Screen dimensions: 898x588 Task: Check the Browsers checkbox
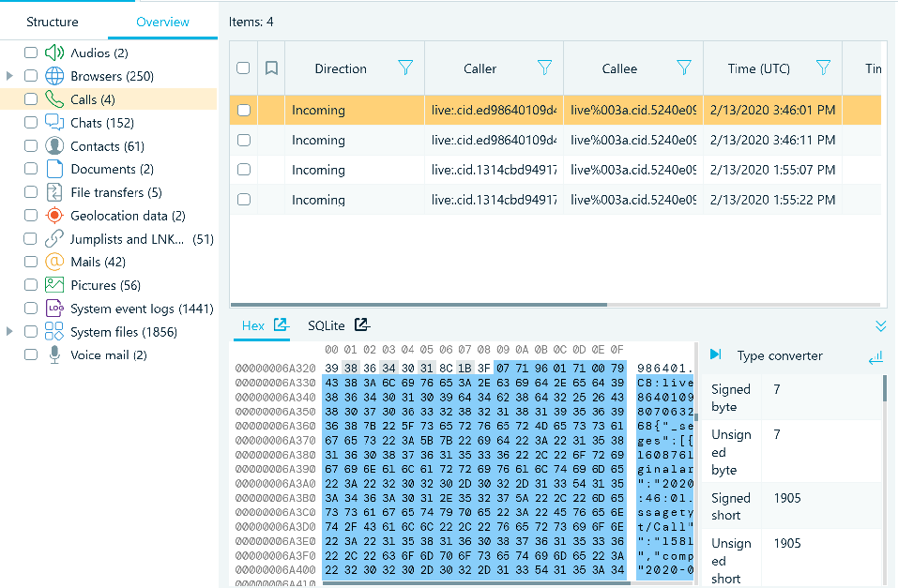(31, 76)
